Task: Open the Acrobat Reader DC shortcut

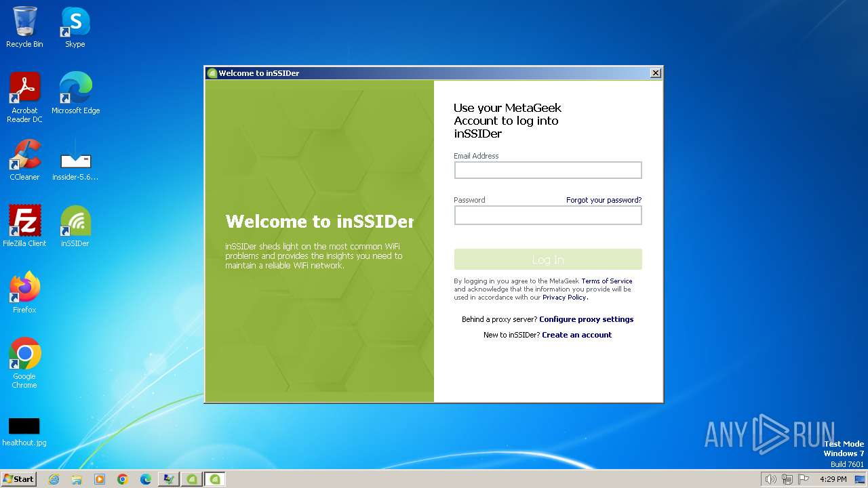Action: coord(24,98)
